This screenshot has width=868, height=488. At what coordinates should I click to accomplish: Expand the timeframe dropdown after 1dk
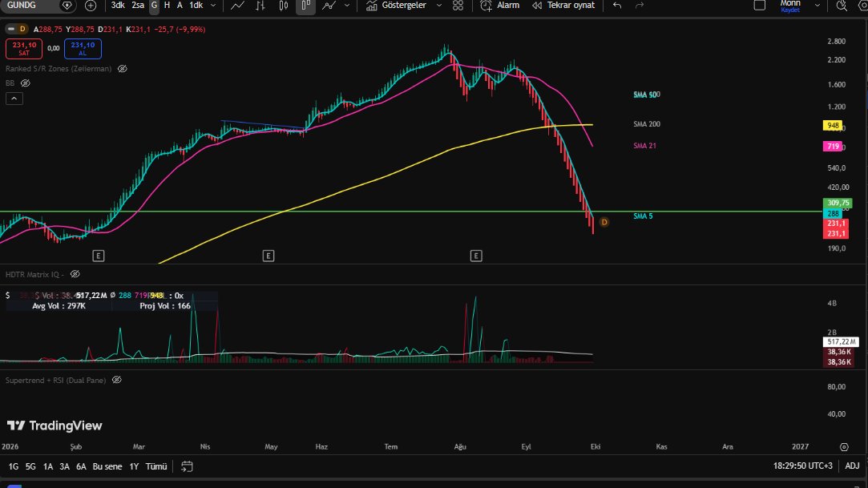[x=213, y=6]
